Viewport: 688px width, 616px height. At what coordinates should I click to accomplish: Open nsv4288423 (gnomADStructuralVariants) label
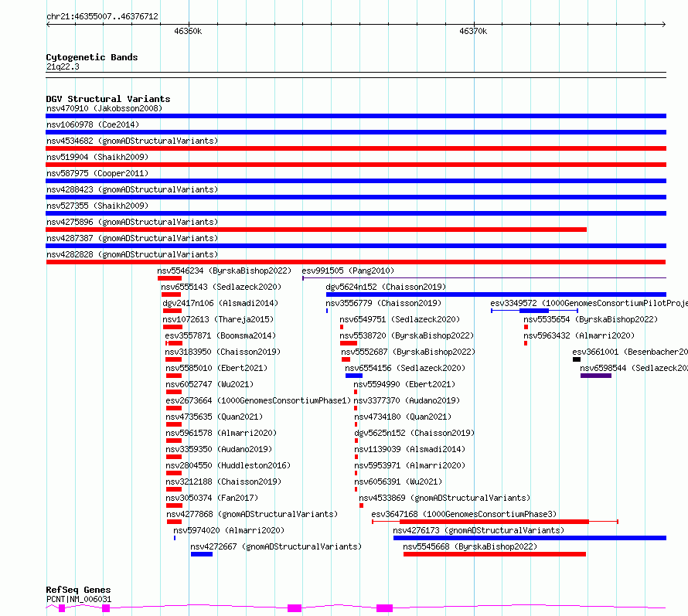(132, 189)
